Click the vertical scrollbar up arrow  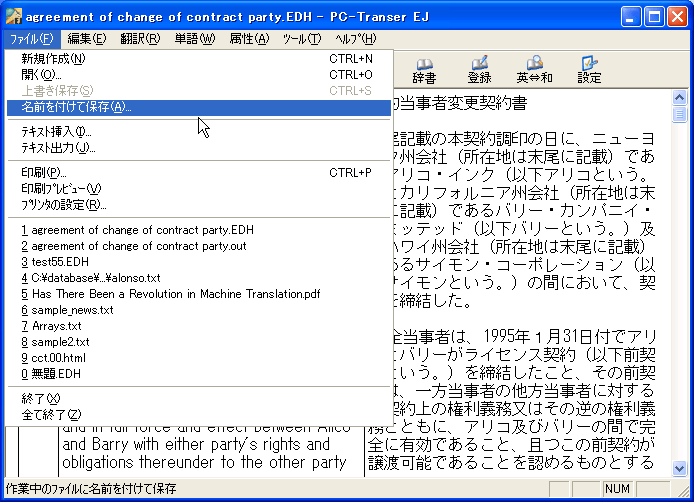tap(680, 98)
